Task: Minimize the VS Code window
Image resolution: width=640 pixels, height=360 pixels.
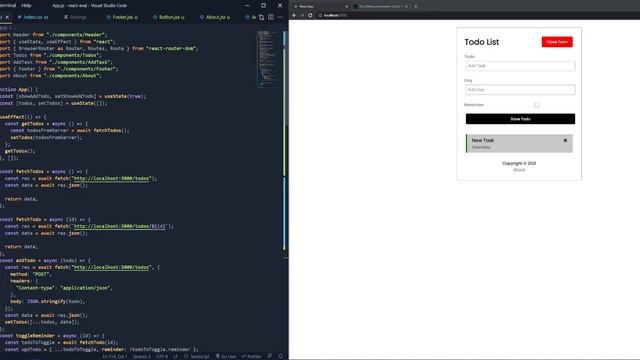Action: [x=247, y=6]
